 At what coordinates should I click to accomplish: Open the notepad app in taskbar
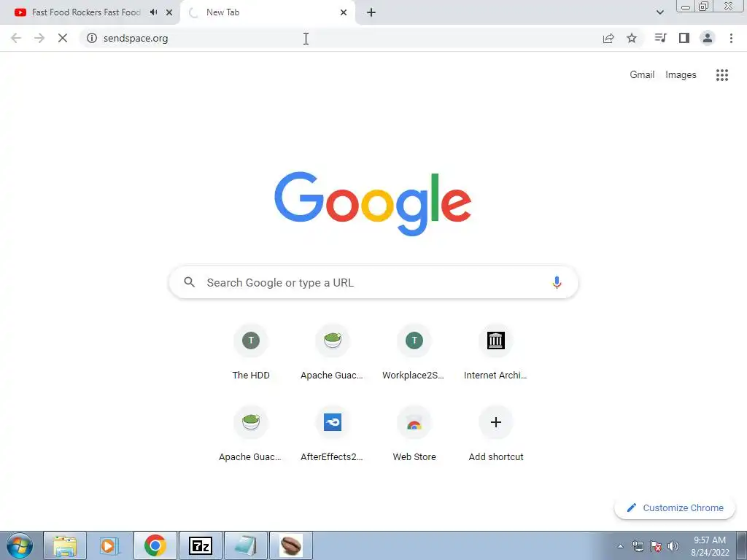click(246, 545)
